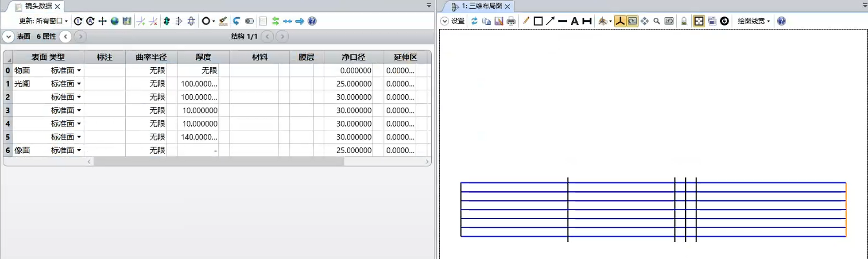This screenshot has width=868, height=259.
Task: Open the 更新: 所有窗口 dropdown
Action: point(43,21)
